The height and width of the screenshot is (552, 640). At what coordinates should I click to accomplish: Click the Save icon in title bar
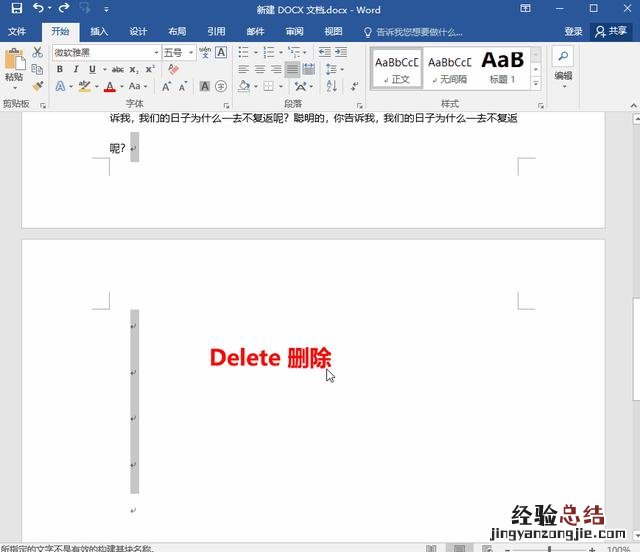coord(16,9)
